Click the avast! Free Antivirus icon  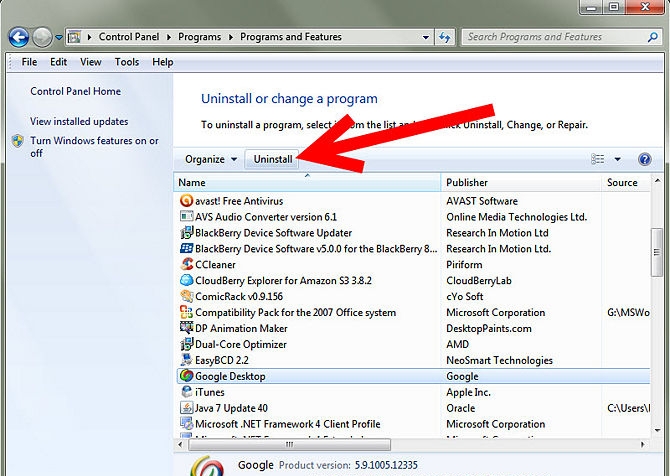[x=186, y=200]
